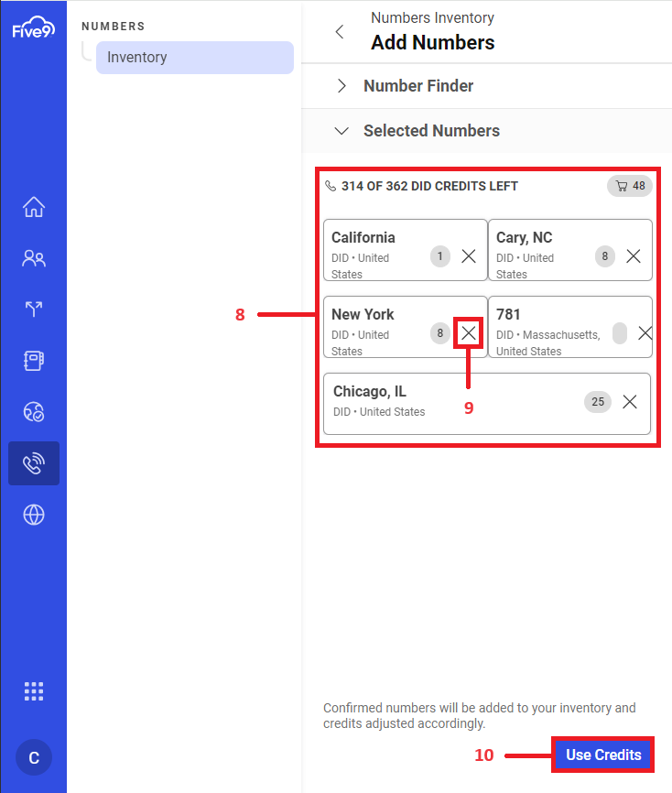Click the Cary, NC quantity badge 8
The height and width of the screenshot is (793, 672).
(x=605, y=256)
